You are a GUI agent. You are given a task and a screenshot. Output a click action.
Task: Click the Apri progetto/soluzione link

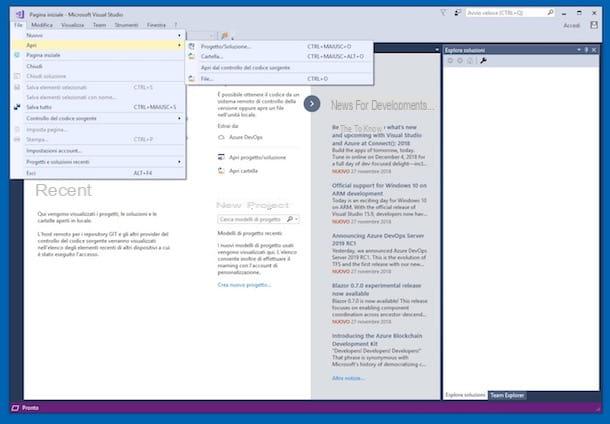click(x=258, y=157)
